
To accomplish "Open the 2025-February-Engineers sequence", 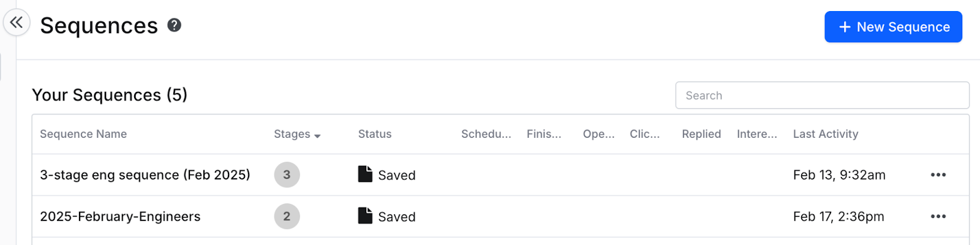I will [120, 216].
